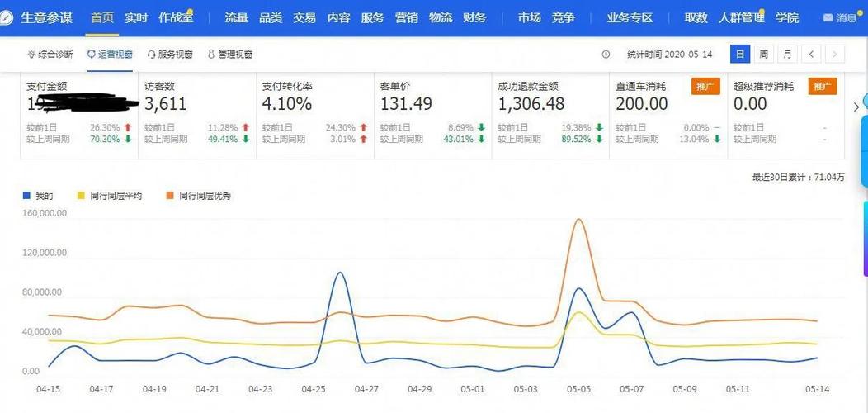Click the 生意参谋 compass logo icon

(x=7, y=17)
